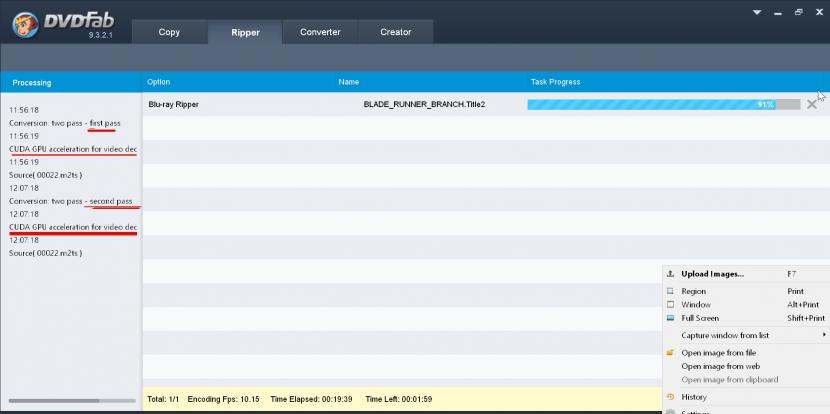Click the Encoding Fps: 10.15 status text

(x=223, y=399)
